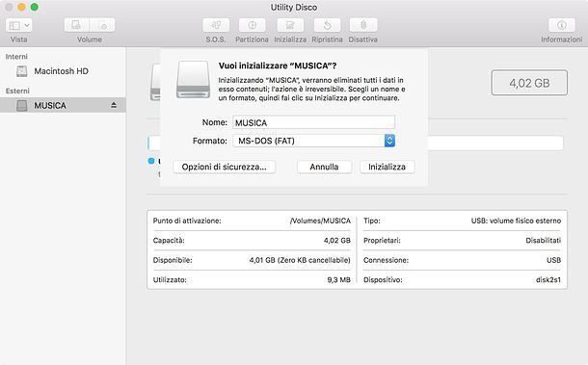Remove a volume with the Volume minus icon

coord(102,25)
